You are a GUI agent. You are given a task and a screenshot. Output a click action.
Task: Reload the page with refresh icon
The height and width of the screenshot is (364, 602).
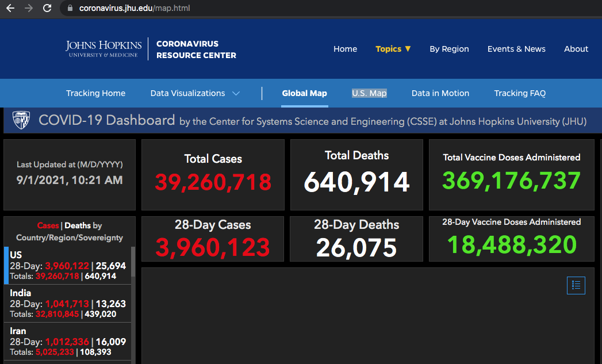47,8
